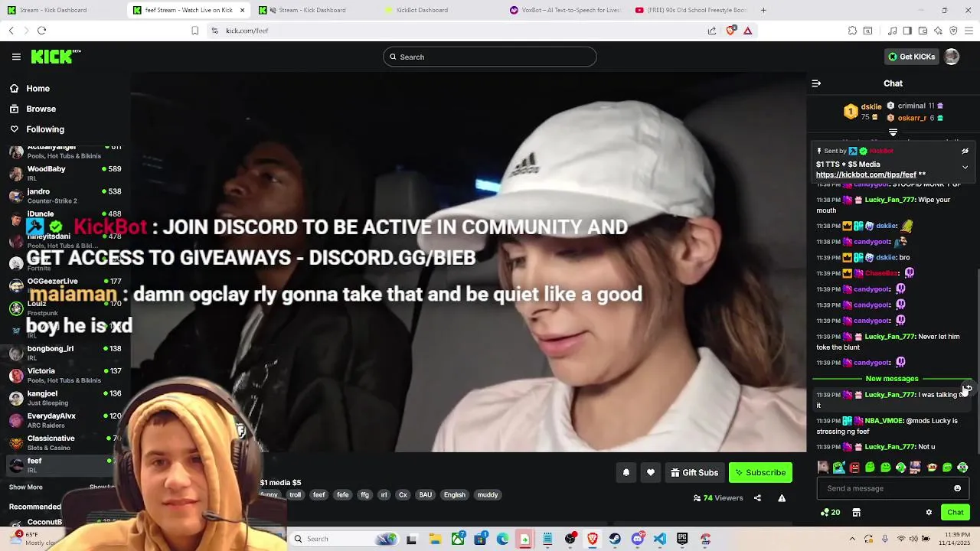The width and height of the screenshot is (980, 551).
Task: Click the dskiie top gifter name
Action: pos(871,106)
